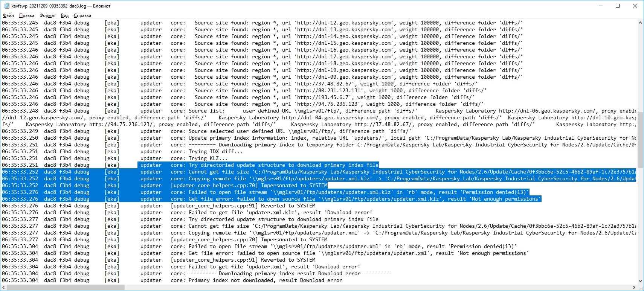Click the URL 'http://dnl-19.geo.kaspersky.com'
This screenshot has width=644, height=291.
(x=344, y=70)
